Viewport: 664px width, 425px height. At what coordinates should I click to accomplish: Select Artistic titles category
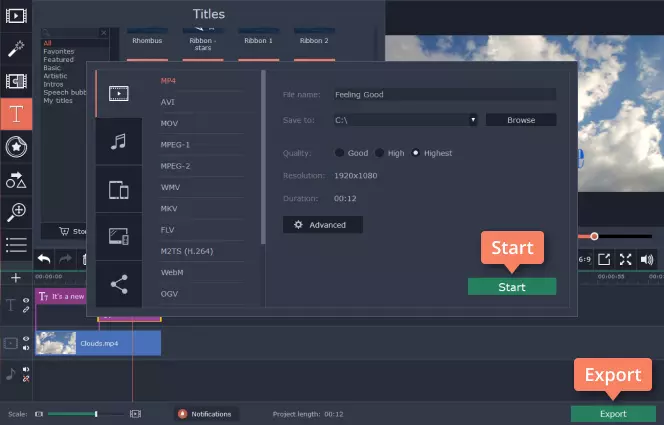[55, 76]
